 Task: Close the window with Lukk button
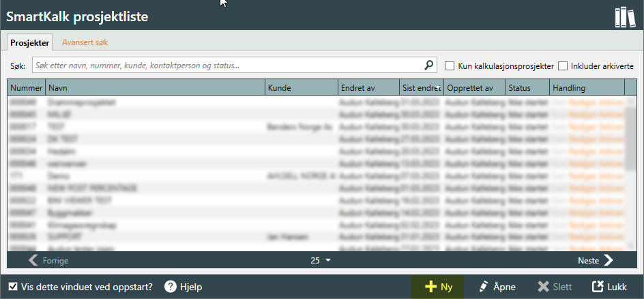click(x=609, y=287)
